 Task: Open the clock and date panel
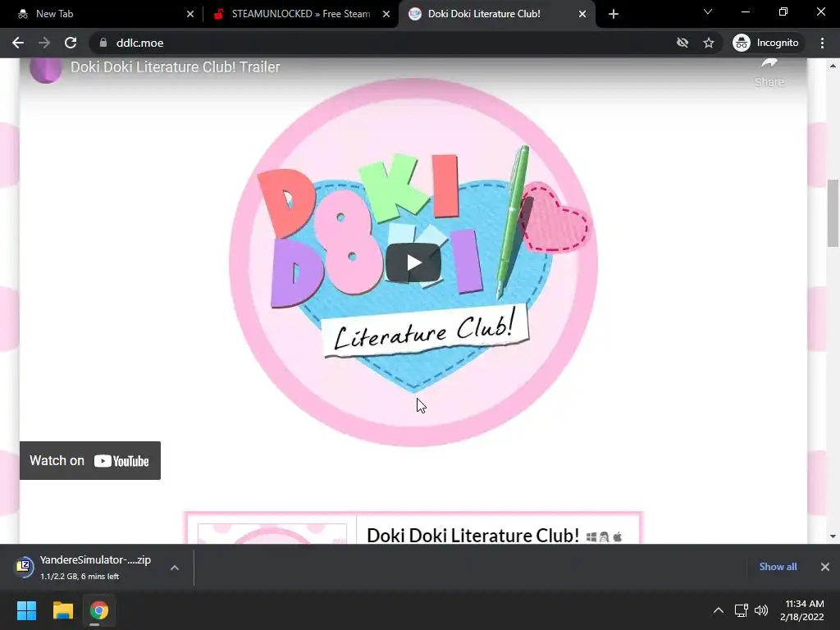tap(802, 610)
